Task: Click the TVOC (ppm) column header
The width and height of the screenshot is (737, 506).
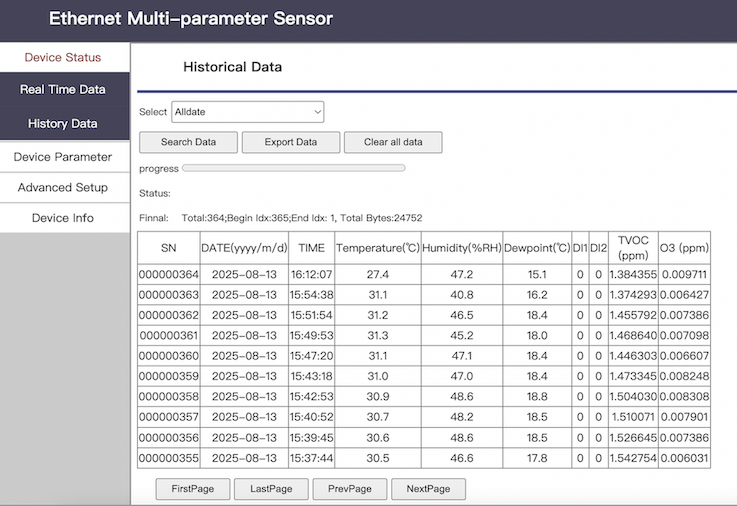Action: coord(633,248)
